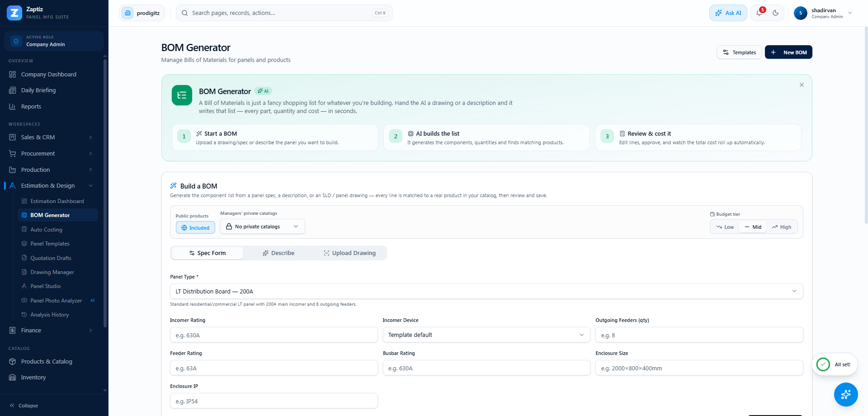Click the New BOM button
Viewport: 868px width, 416px height.
coord(788,52)
